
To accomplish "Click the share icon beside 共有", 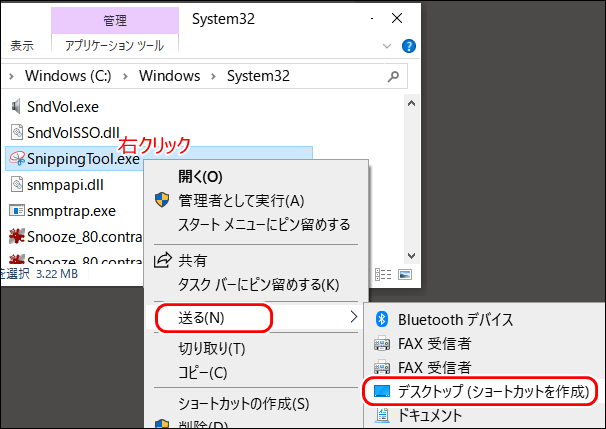I will coord(163,260).
